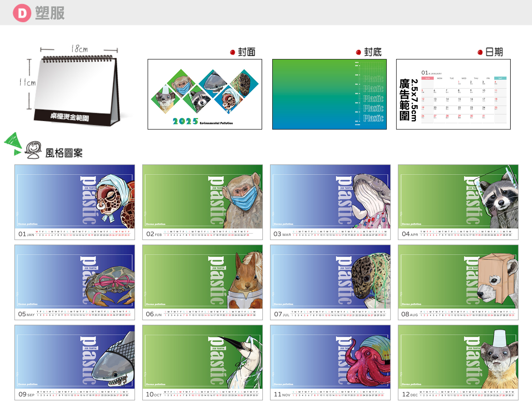
Task: Select the 11 NOV octopus page
Action: [x=330, y=362]
